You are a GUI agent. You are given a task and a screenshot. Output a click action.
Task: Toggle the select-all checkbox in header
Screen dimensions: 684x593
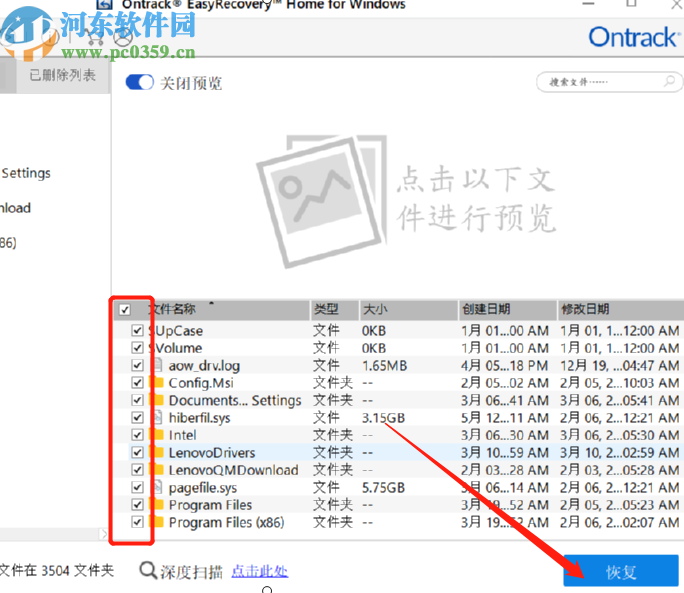click(125, 309)
